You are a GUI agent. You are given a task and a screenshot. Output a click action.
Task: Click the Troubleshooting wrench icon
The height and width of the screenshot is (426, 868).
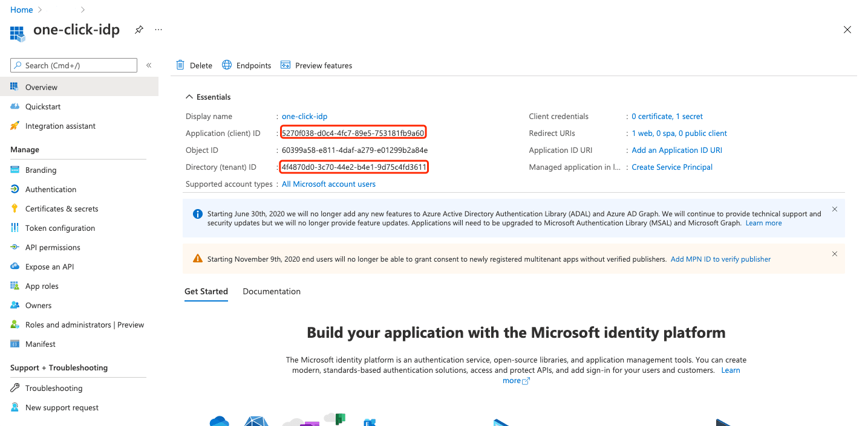(15, 388)
